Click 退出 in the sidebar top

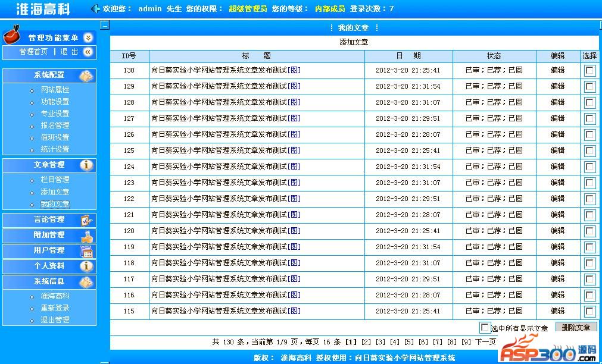69,52
